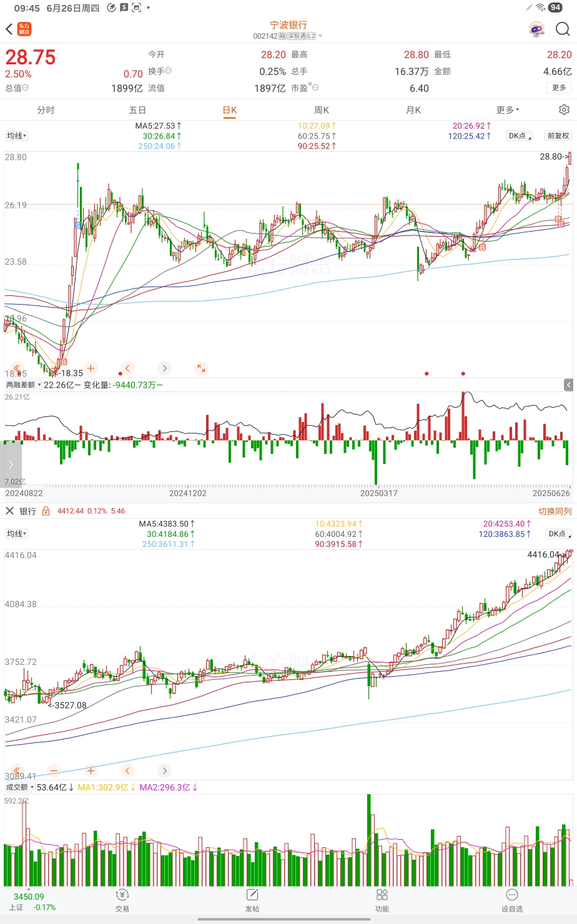This screenshot has height=924, width=577.
Task: Tap the info icon next to 市盈
Action: pos(315,87)
